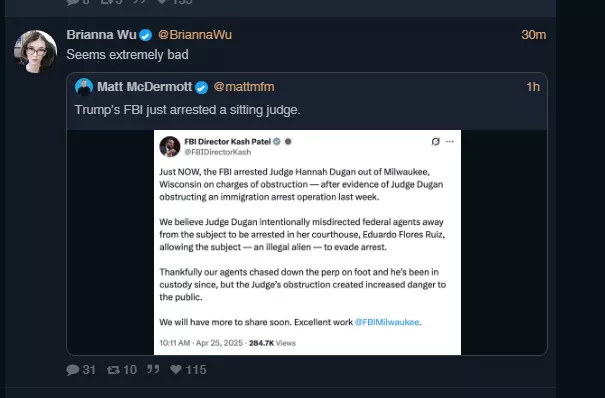The width and height of the screenshot is (605, 398).
Task: Click the quote icon under the tweet
Action: pyautogui.click(x=153, y=369)
